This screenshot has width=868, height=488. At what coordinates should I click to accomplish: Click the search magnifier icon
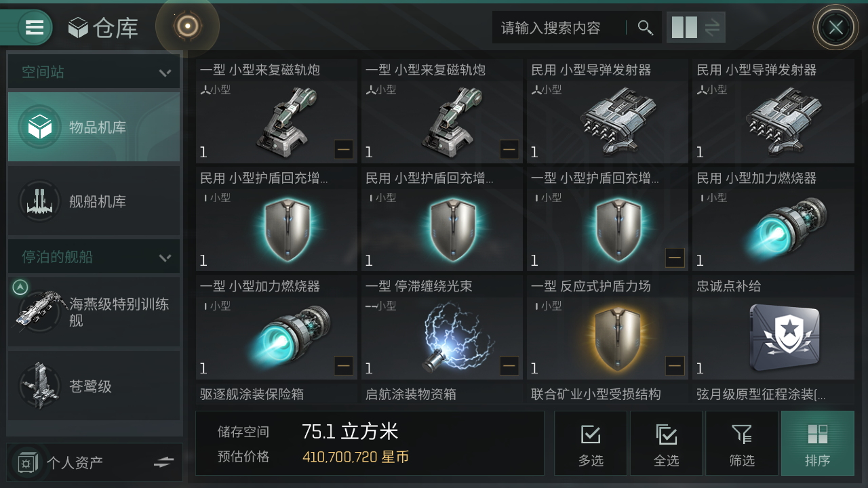pos(645,28)
